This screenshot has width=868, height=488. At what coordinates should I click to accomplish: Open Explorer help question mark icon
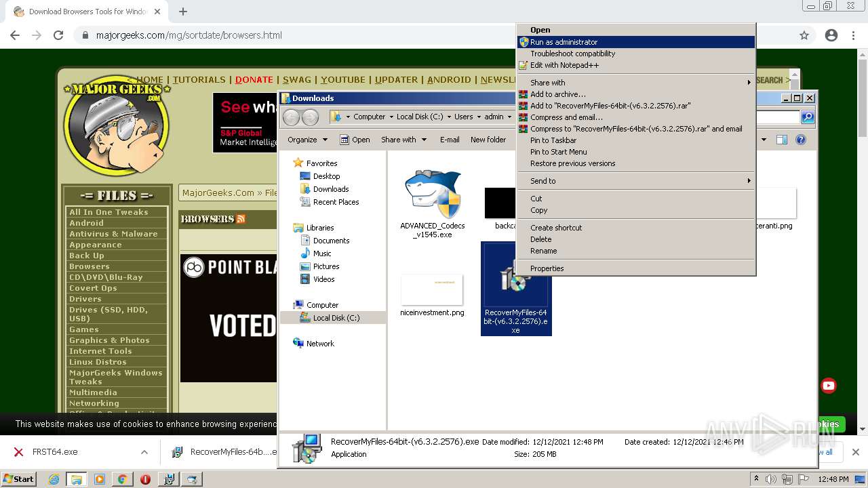coord(801,140)
